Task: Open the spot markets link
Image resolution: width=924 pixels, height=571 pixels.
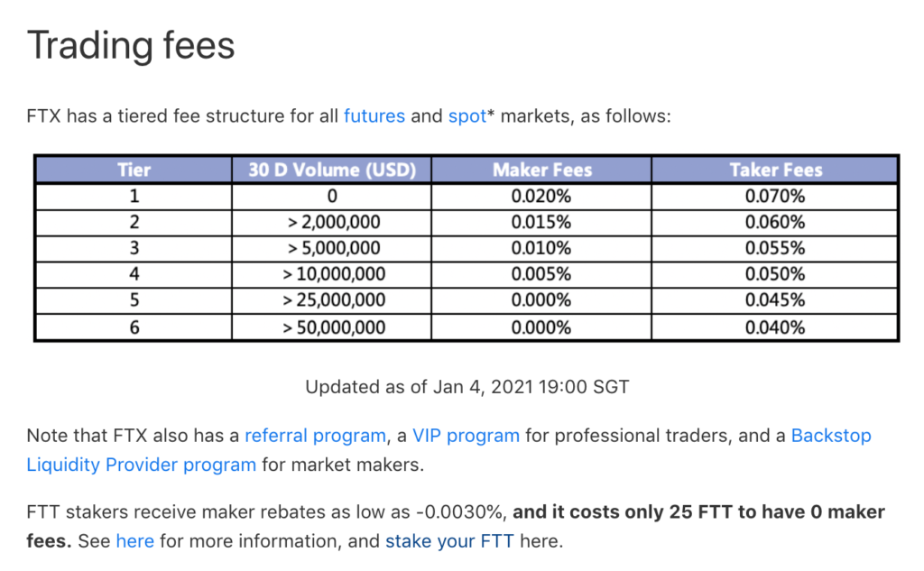Action: point(467,116)
